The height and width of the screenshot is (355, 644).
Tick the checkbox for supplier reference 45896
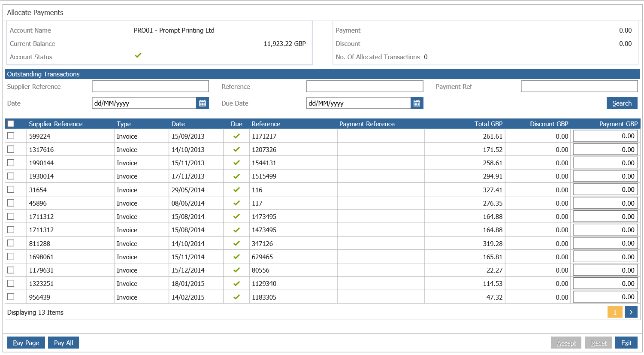click(11, 203)
